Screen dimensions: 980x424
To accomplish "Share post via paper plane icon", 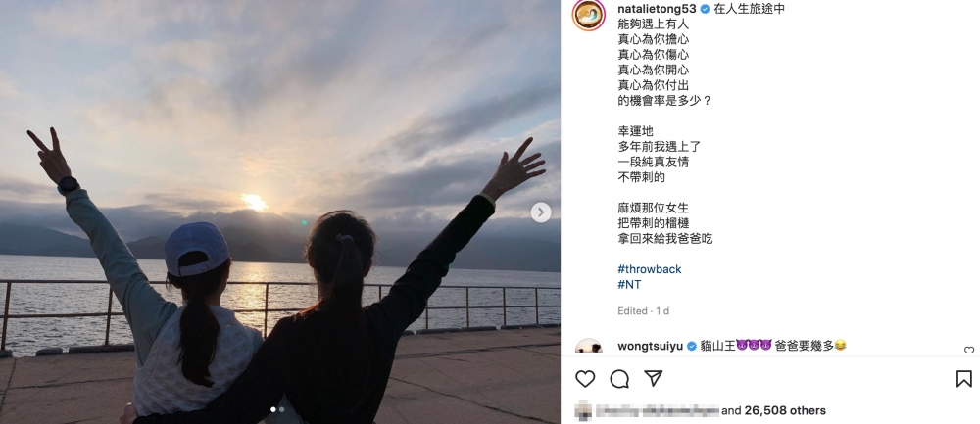I will point(653,378).
